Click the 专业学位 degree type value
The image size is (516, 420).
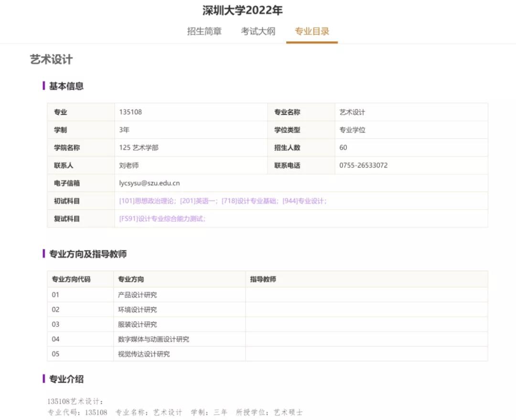[x=352, y=129]
